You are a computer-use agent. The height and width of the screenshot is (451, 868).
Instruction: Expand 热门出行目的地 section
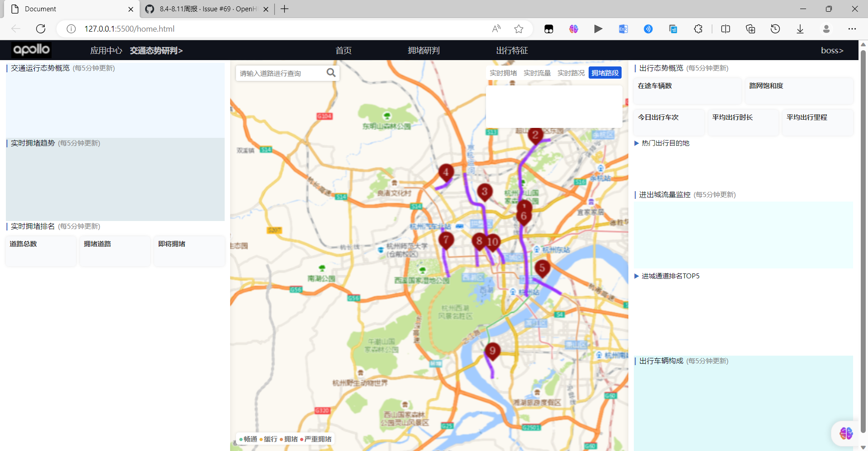pyautogui.click(x=665, y=143)
